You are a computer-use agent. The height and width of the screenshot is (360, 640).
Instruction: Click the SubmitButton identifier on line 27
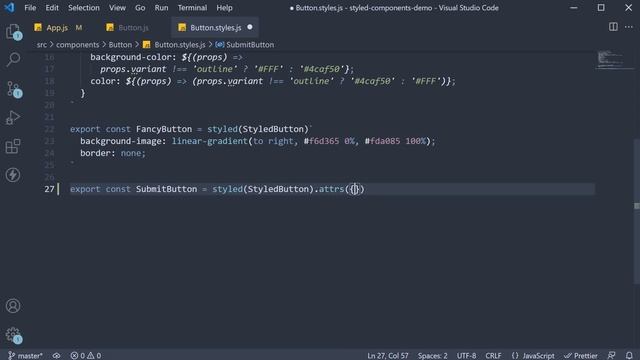(x=167, y=189)
